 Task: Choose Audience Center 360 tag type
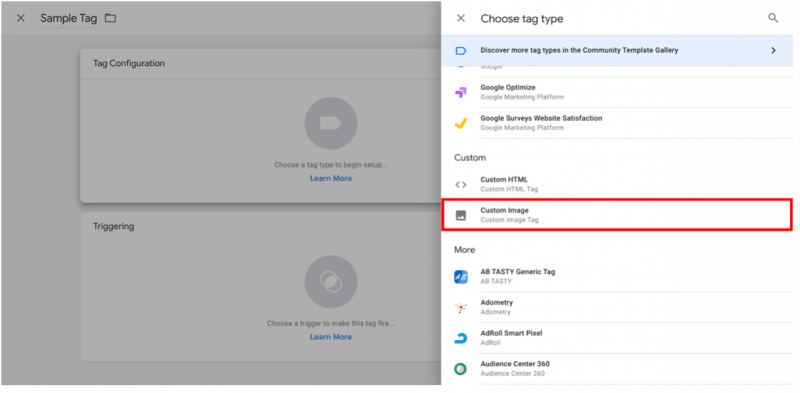[x=617, y=369]
